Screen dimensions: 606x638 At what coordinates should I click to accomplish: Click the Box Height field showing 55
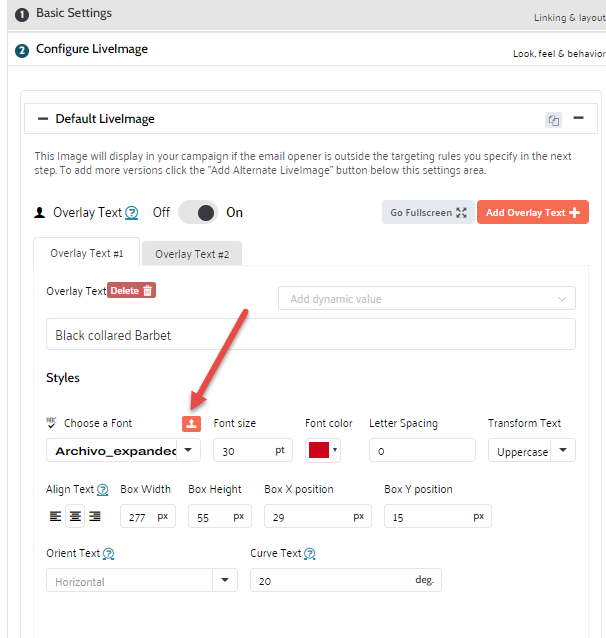[220, 516]
